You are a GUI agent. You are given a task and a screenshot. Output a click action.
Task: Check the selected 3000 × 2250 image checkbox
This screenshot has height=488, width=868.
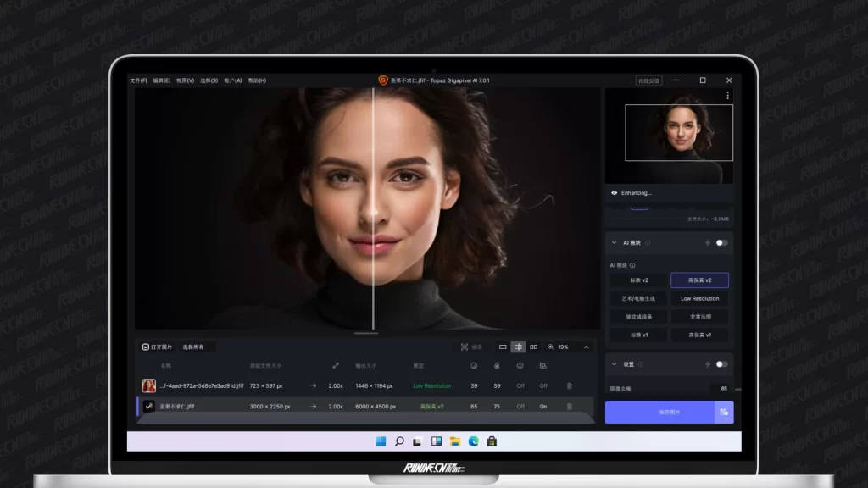[x=149, y=406]
